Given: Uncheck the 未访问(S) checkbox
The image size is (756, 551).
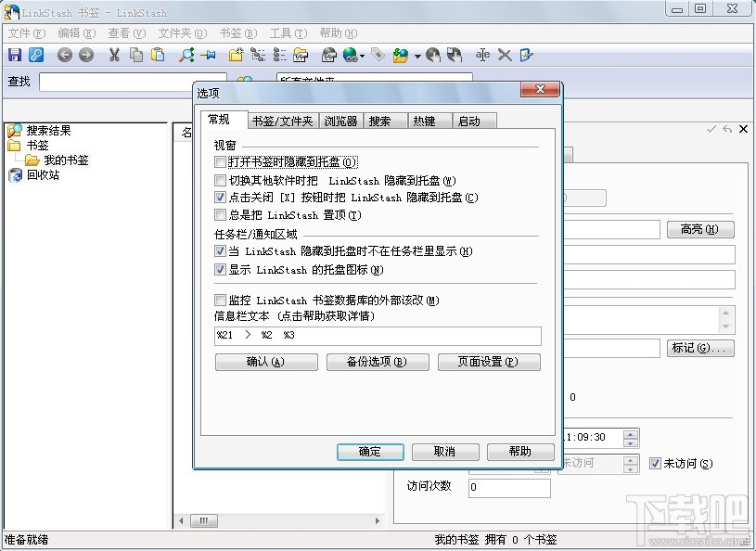Looking at the screenshot, I should click(656, 464).
